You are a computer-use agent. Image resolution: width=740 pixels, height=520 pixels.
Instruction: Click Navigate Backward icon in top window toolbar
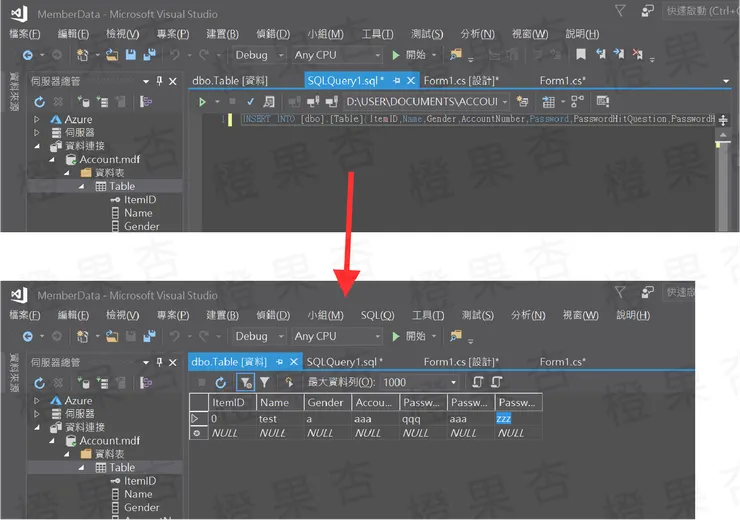click(28, 55)
